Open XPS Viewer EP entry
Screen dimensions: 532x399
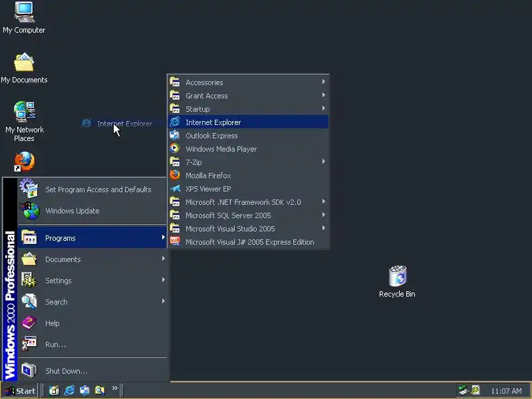pos(248,189)
